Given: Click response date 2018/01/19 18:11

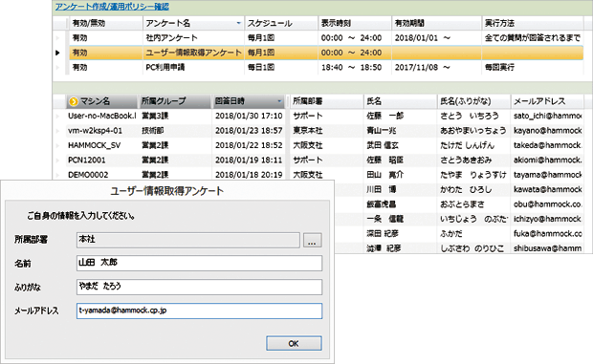Looking at the screenshot, I should coord(249,161).
